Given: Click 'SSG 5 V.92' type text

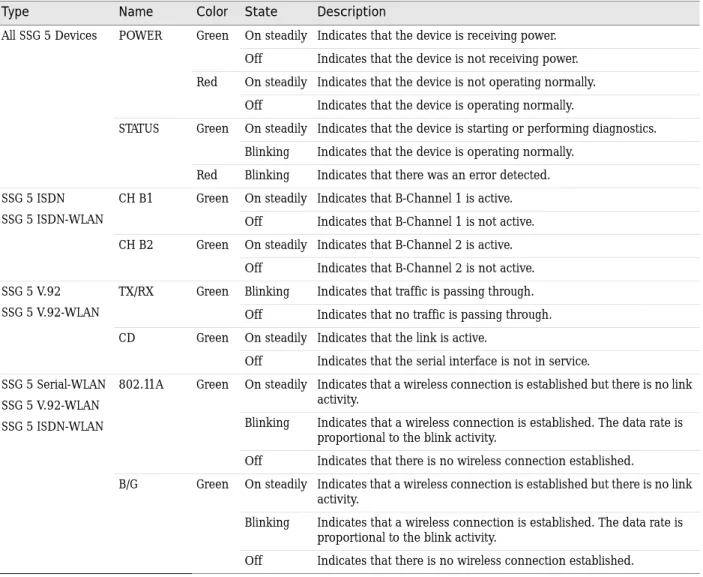Looking at the screenshot, I should [x=31, y=292].
